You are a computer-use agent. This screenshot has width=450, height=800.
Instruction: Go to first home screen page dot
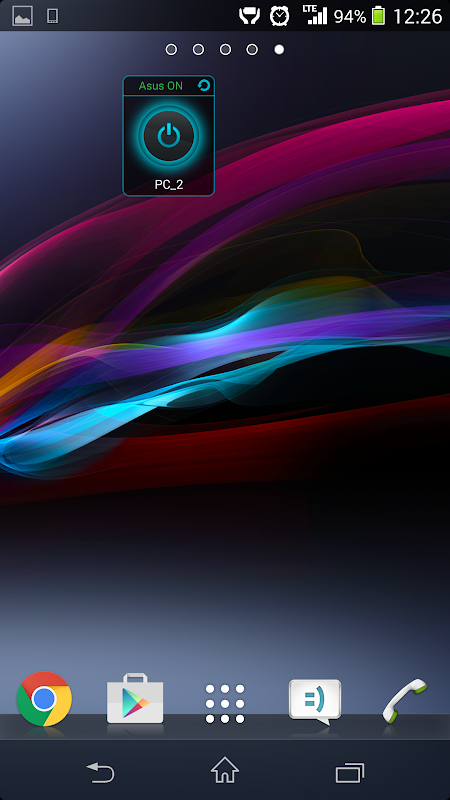(x=171, y=49)
